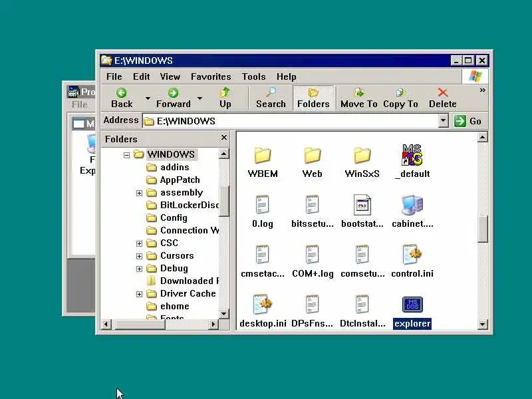Image resolution: width=532 pixels, height=399 pixels.
Task: Open the Help menu
Action: click(x=287, y=76)
